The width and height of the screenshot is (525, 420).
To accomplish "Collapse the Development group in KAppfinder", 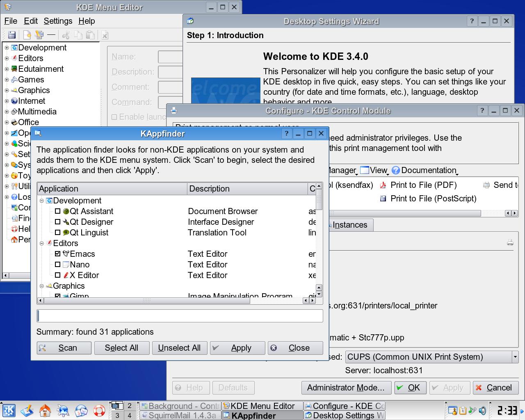I will pyautogui.click(x=42, y=201).
